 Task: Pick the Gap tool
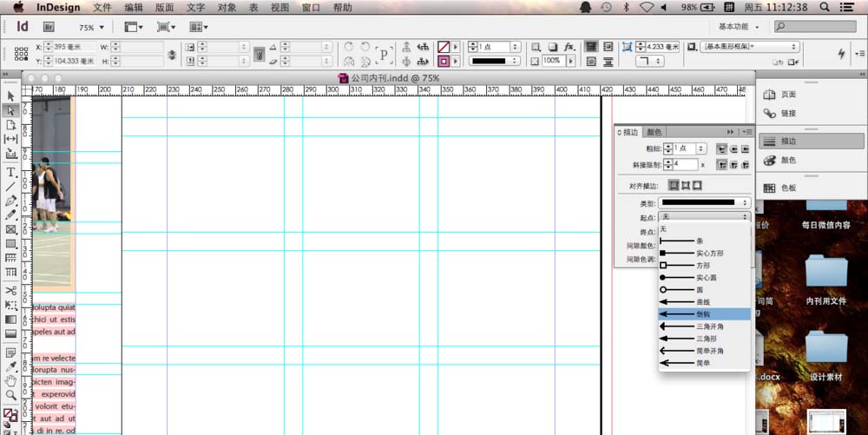(x=11, y=139)
